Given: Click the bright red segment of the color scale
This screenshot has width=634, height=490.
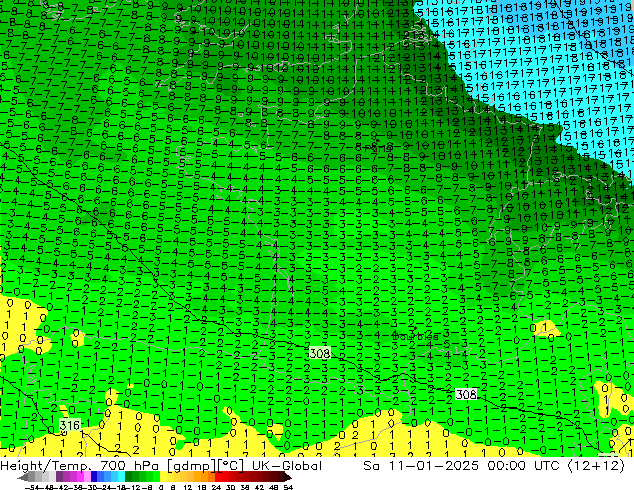Looking at the screenshot, I should (218, 476).
